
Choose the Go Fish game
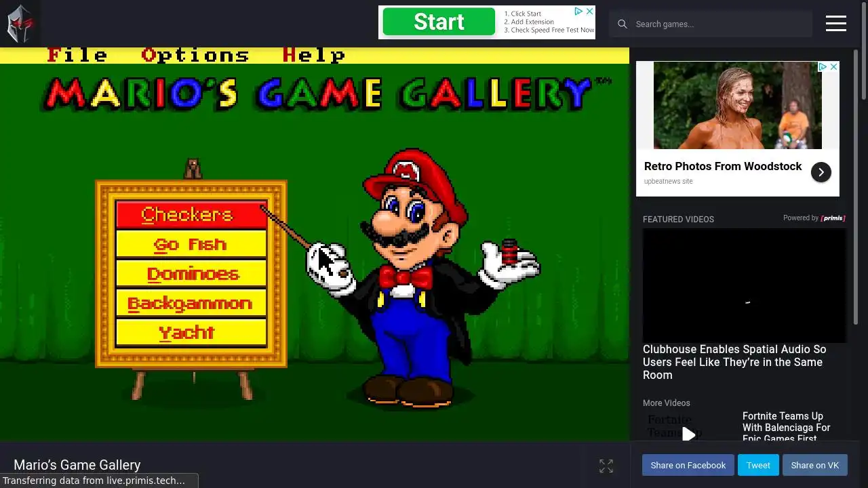click(x=191, y=244)
